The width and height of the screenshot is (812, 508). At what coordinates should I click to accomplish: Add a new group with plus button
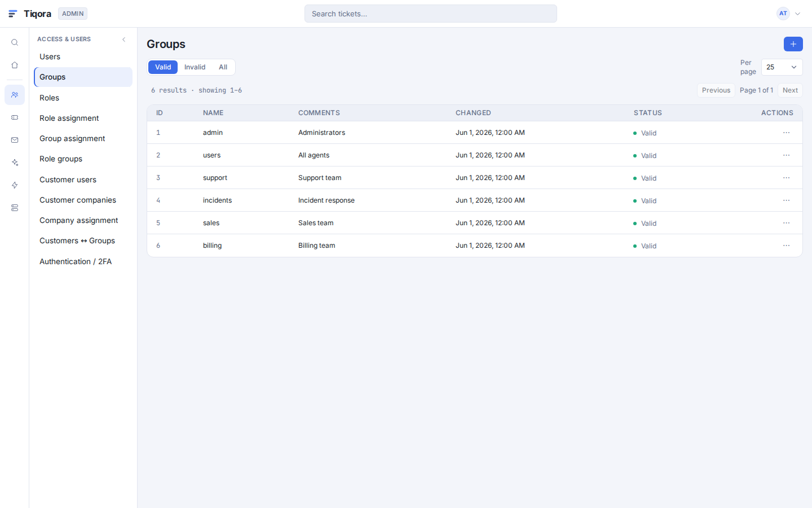[x=793, y=44]
